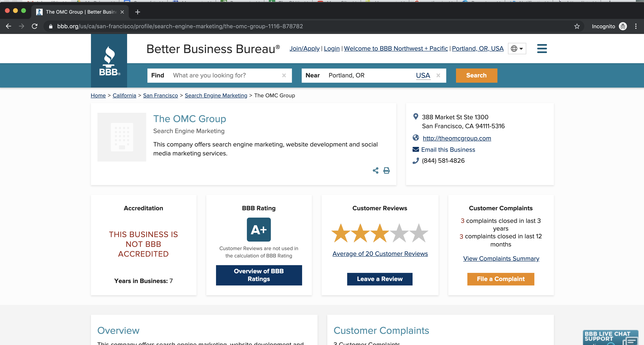Click The OMC Group title heading
This screenshot has width=644, height=345.
tap(189, 119)
